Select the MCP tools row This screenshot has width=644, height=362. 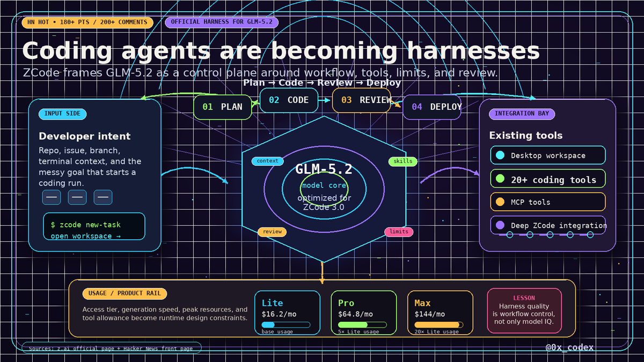(x=548, y=202)
